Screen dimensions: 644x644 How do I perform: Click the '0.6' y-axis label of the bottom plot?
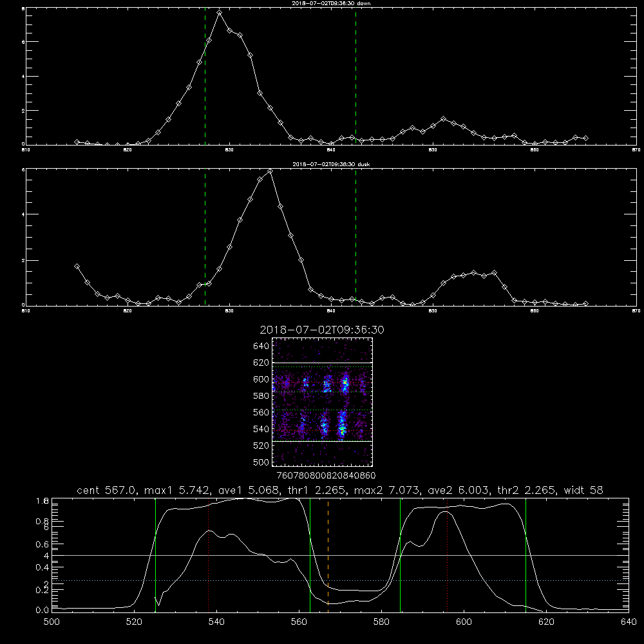tap(43, 544)
